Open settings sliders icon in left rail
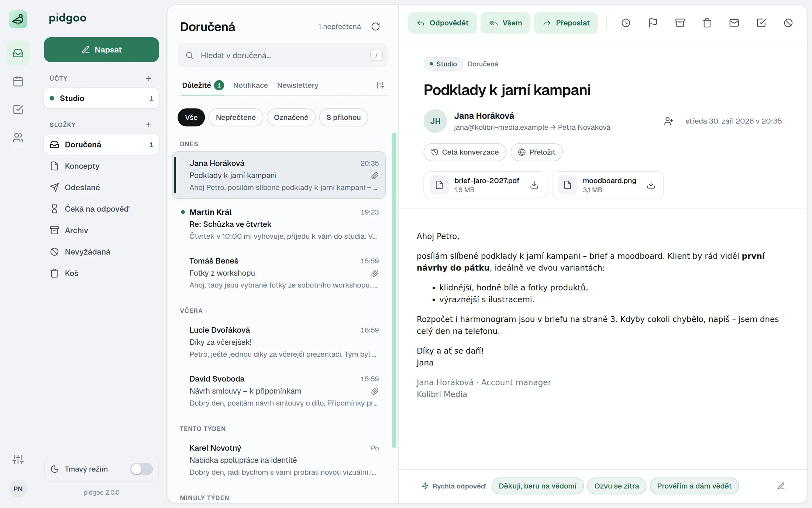Screen dimensions: 812x508 (x=18, y=459)
